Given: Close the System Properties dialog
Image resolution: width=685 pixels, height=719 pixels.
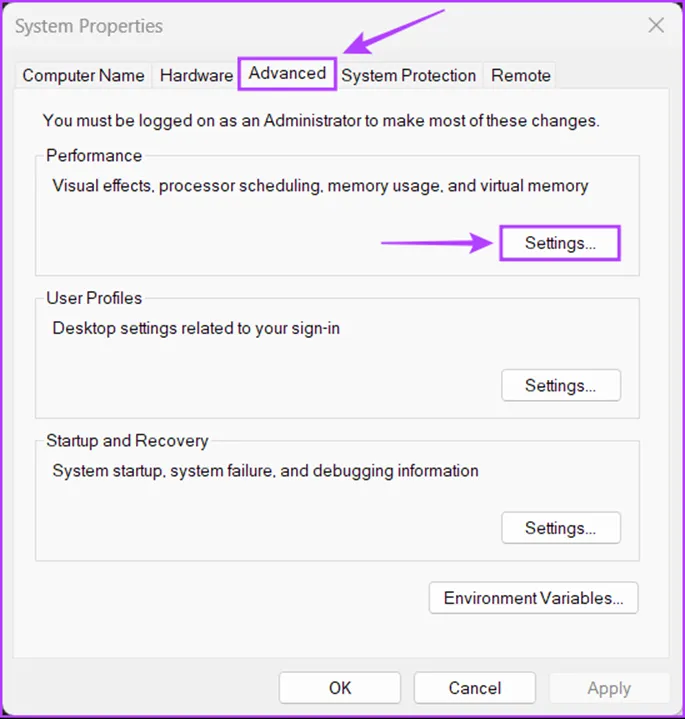Looking at the screenshot, I should [x=656, y=26].
